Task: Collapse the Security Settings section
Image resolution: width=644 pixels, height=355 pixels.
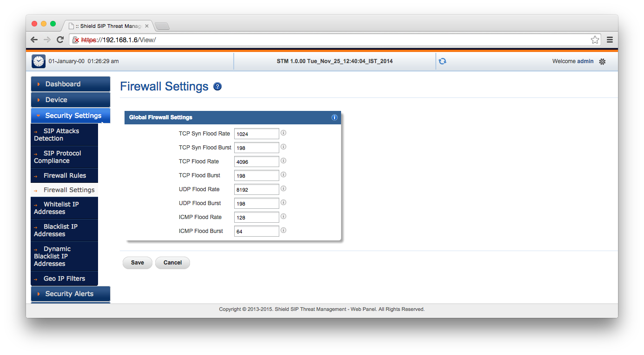Action: [x=71, y=116]
